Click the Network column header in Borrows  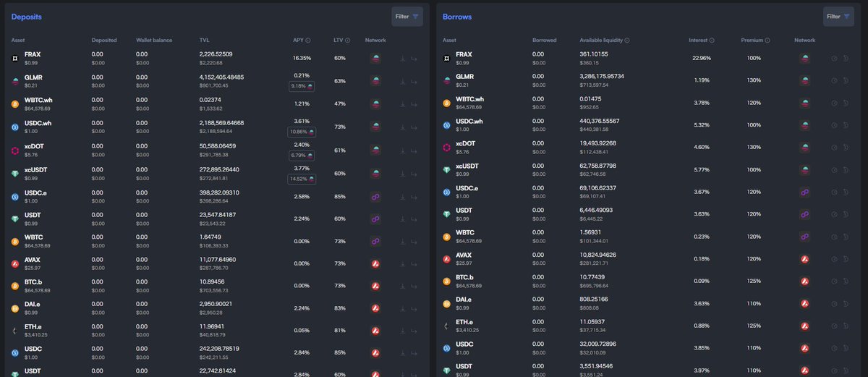[804, 41]
